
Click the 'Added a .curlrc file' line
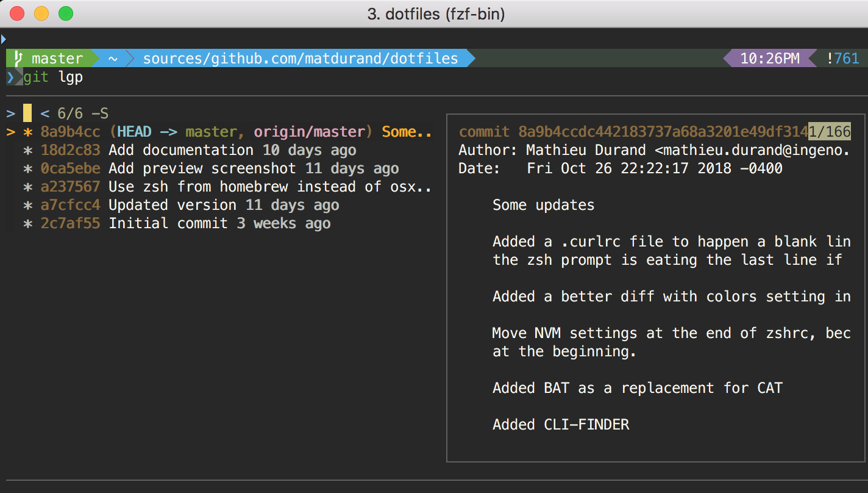[672, 242]
